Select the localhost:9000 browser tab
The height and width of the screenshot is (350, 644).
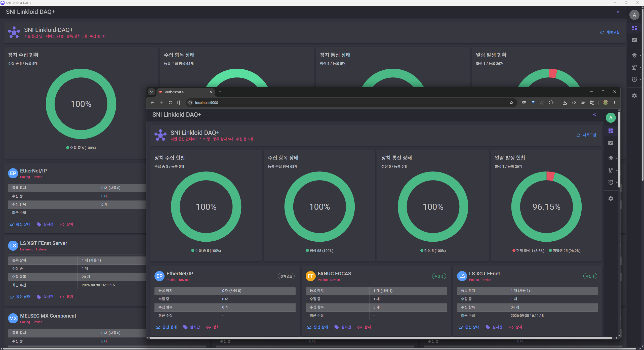pyautogui.click(x=185, y=92)
